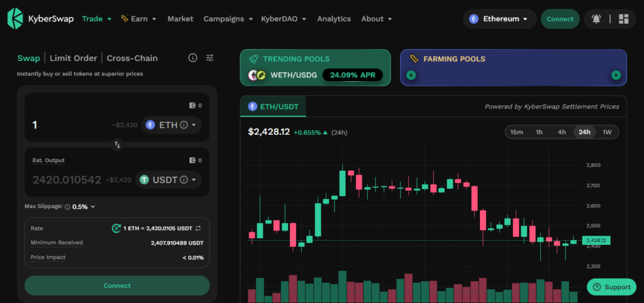Click the ETH token logo in input
Screen dimensions: 644x303
pos(150,125)
